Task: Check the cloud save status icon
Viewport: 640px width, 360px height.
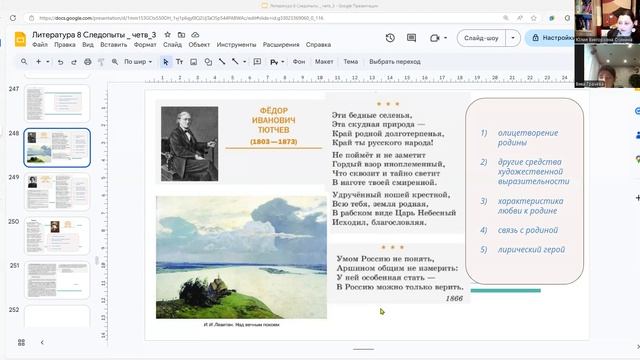Action: pyautogui.click(x=195, y=35)
